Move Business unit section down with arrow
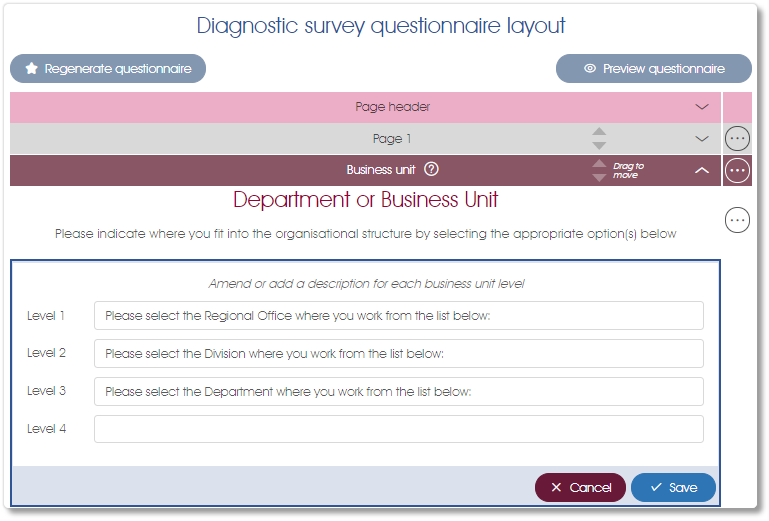Screen dimensions: 769x521 pos(599,177)
